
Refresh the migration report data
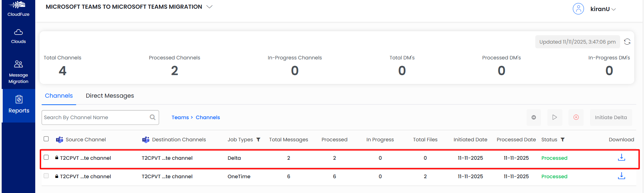coord(627,42)
